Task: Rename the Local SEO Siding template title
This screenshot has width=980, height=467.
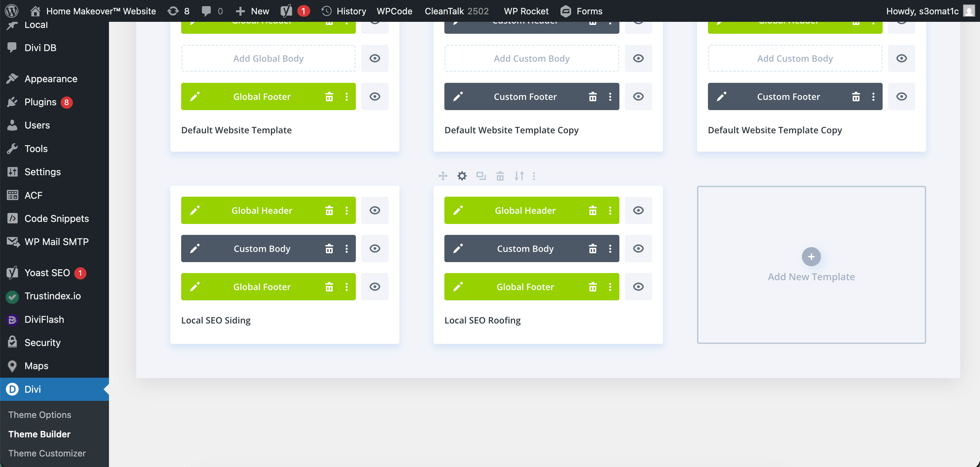Action: 216,320
